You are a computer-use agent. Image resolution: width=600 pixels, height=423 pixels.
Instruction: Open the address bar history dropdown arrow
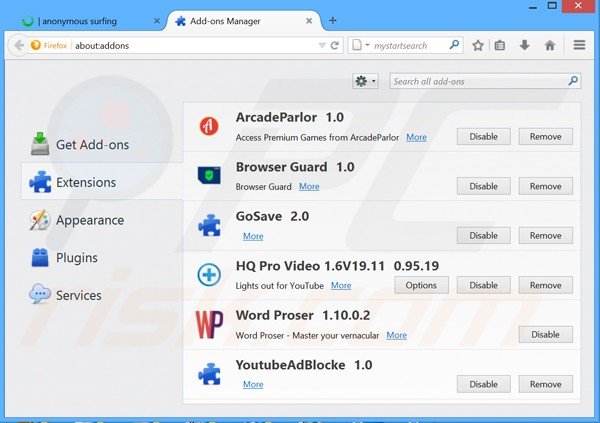[x=322, y=46]
